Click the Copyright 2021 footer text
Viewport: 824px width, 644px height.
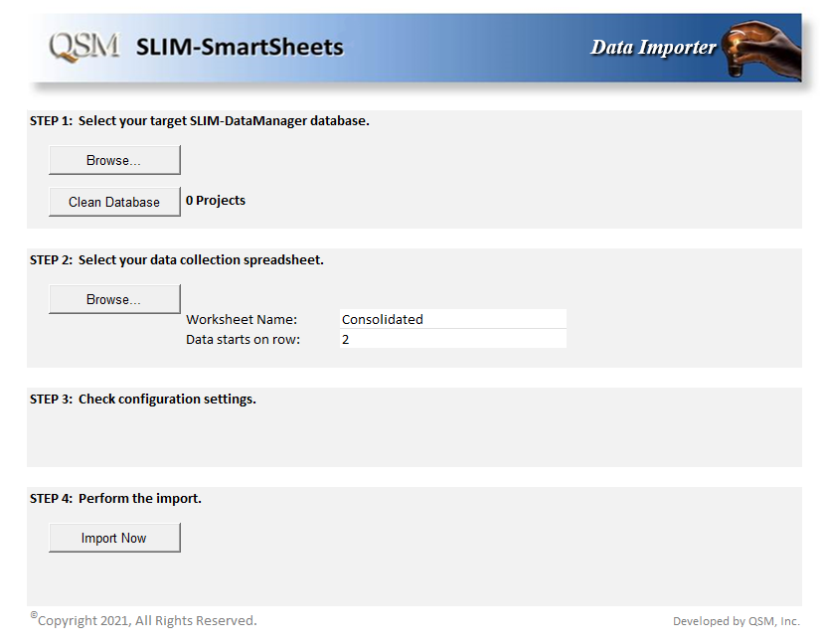(x=143, y=620)
